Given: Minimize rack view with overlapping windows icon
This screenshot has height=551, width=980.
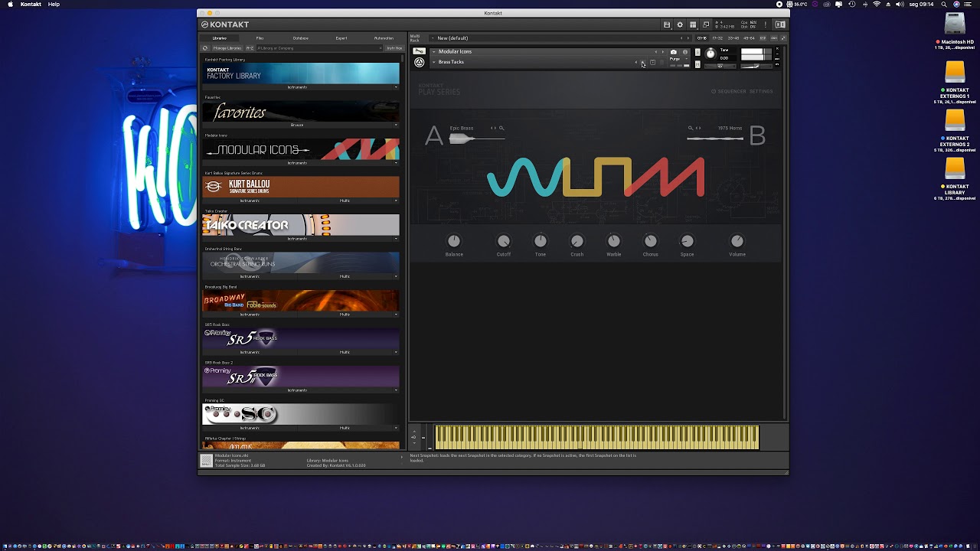Looking at the screenshot, I should tap(706, 24).
